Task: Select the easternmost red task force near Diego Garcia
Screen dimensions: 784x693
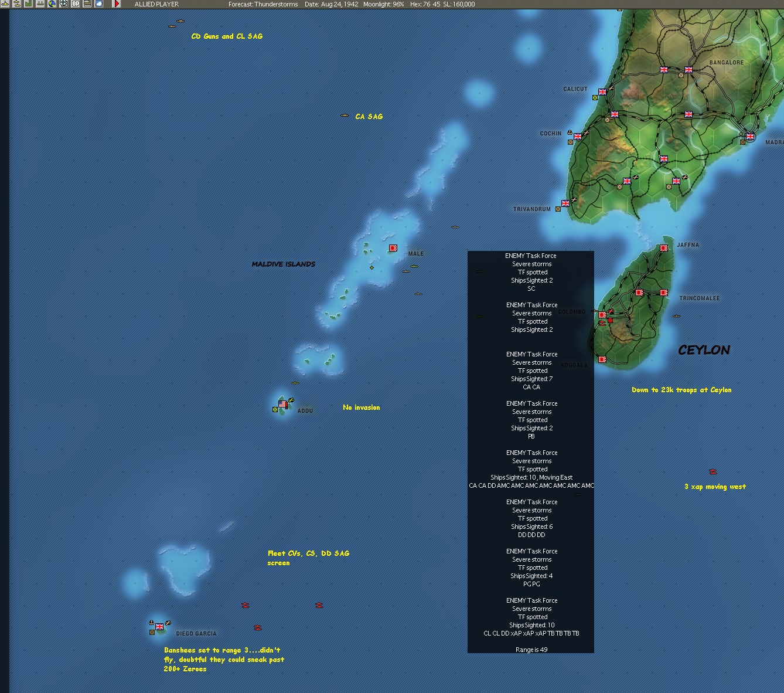Action: tap(319, 605)
